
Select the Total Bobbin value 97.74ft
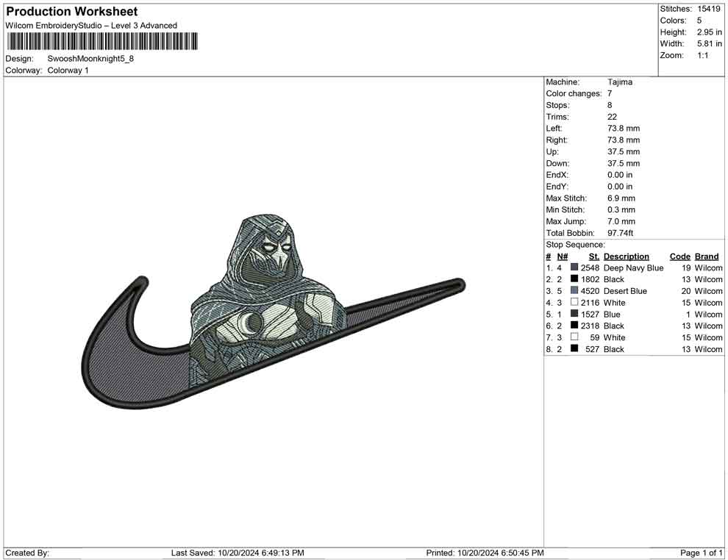(x=621, y=232)
